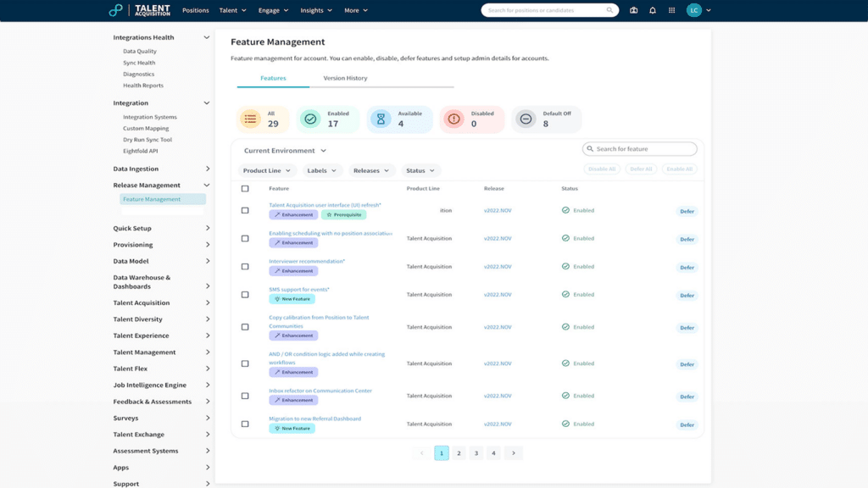Image resolution: width=868 pixels, height=488 pixels.
Task: Click the LC user avatar
Action: pos(693,10)
